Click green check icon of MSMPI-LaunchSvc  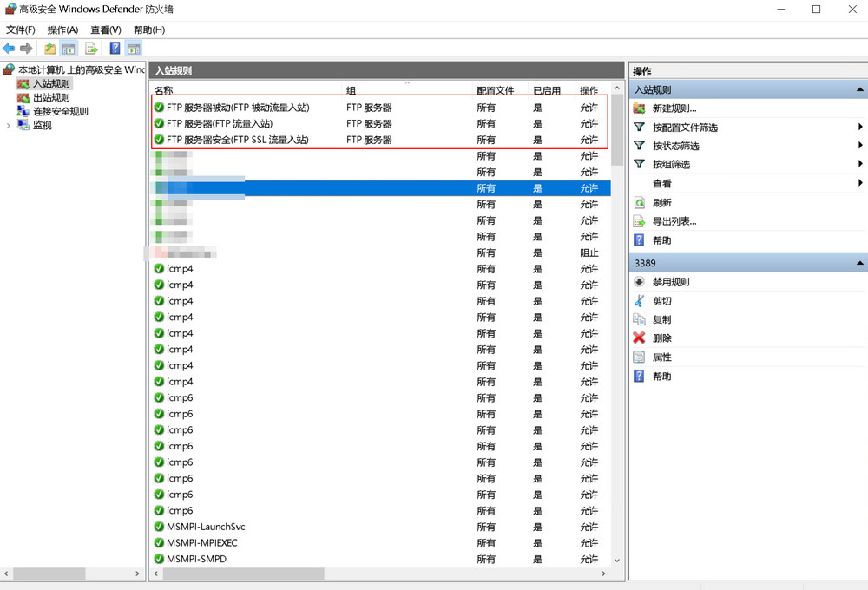[x=160, y=527]
